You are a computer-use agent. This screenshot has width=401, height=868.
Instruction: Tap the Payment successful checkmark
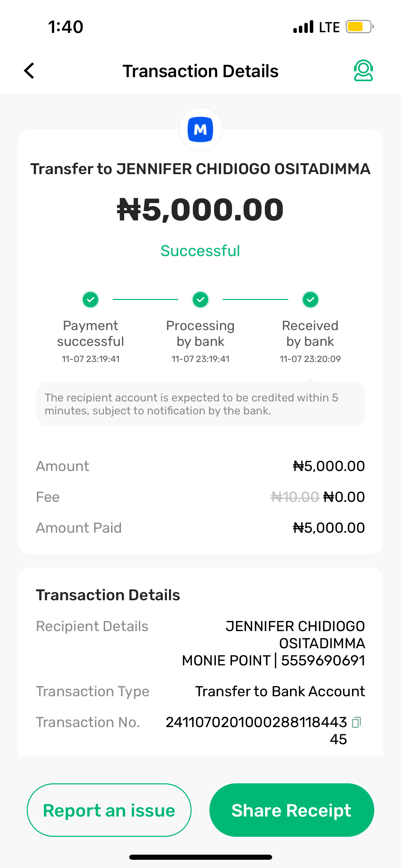pyautogui.click(x=90, y=300)
